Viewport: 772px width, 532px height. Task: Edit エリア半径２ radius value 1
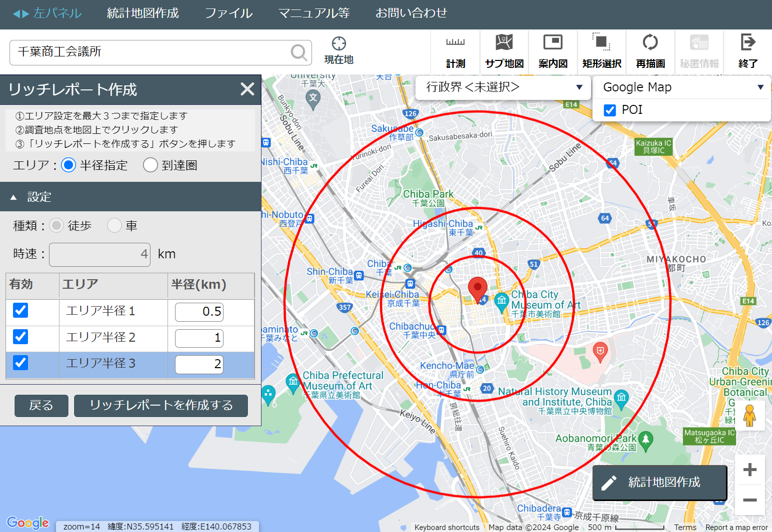[199, 338]
